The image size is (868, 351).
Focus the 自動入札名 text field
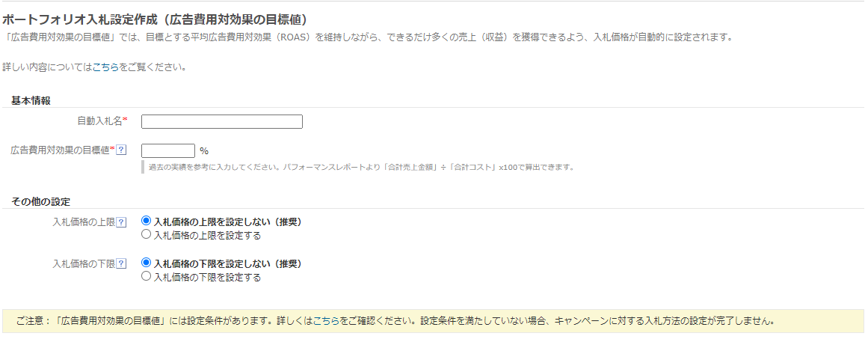[x=222, y=121]
